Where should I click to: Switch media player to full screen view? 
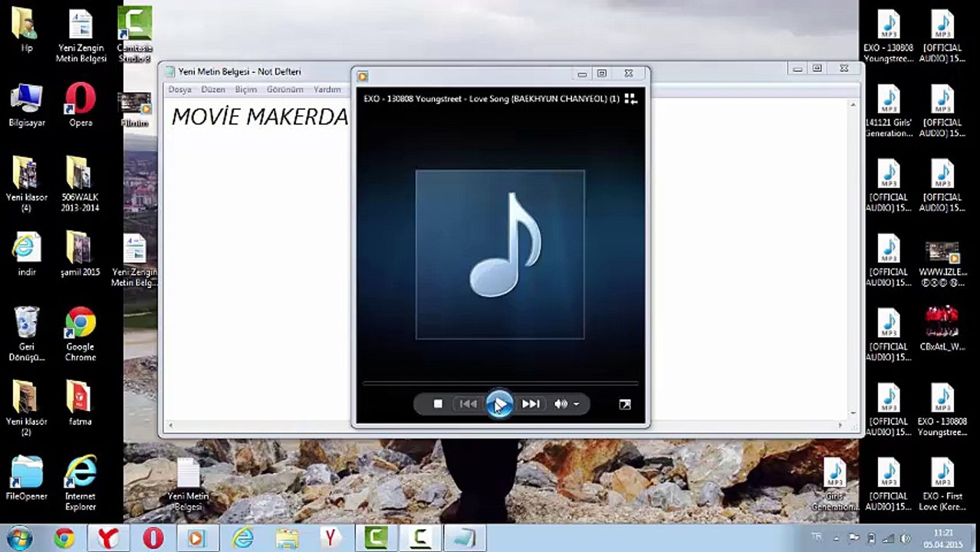[x=625, y=405]
